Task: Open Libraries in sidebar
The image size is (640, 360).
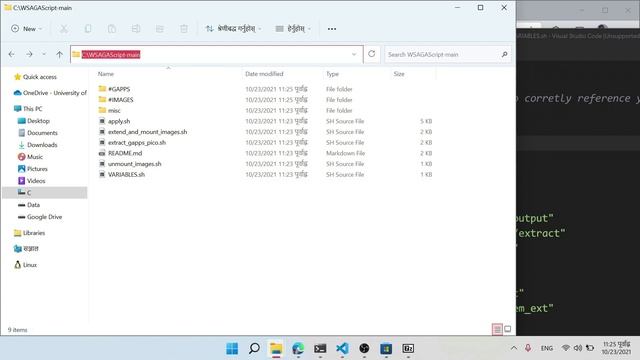Action: [29, 233]
